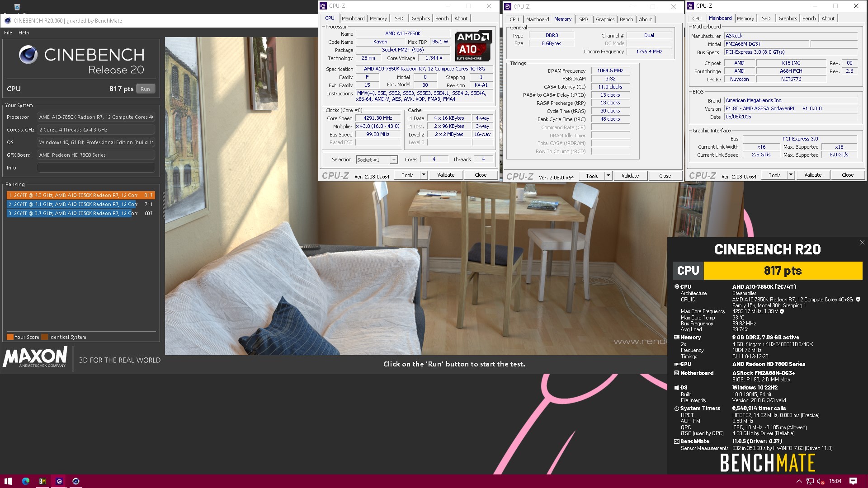Viewport: 868px width, 488px height.
Task: Click Validate in the Memory CPU-Z window
Action: (x=630, y=176)
